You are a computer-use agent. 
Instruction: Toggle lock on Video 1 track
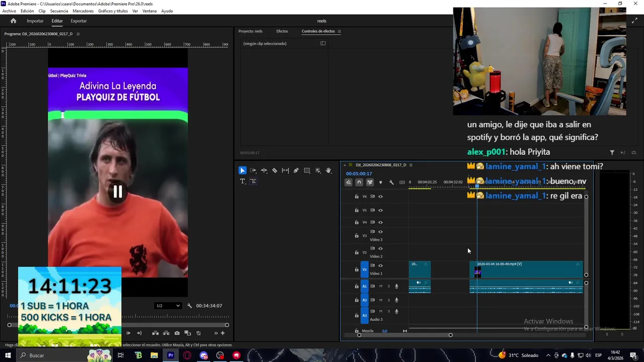pyautogui.click(x=357, y=269)
